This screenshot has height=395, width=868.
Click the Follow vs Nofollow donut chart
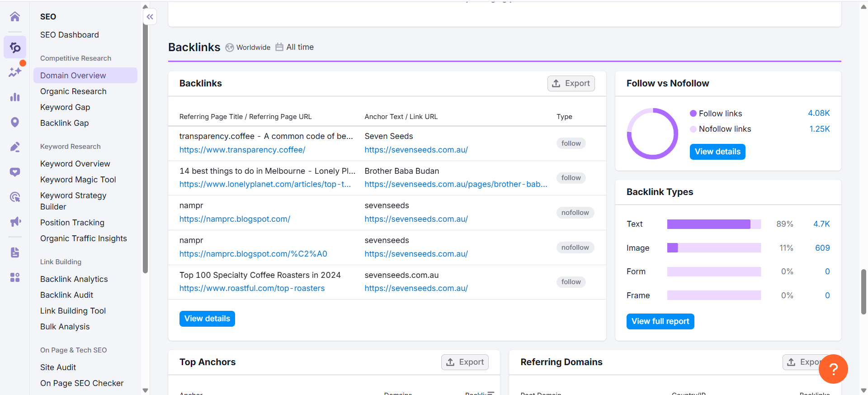[652, 133]
